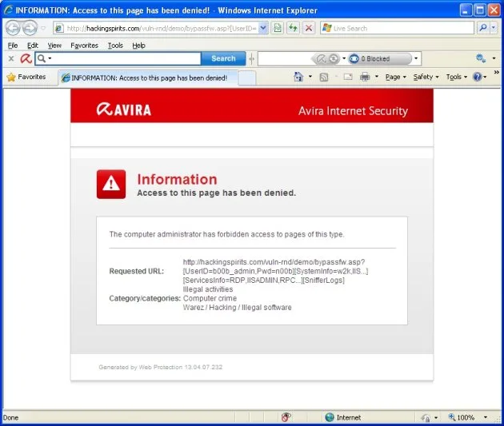Click the Avira toolbar settings gear icon
The width and height of the screenshot is (504, 426).
coord(481,58)
